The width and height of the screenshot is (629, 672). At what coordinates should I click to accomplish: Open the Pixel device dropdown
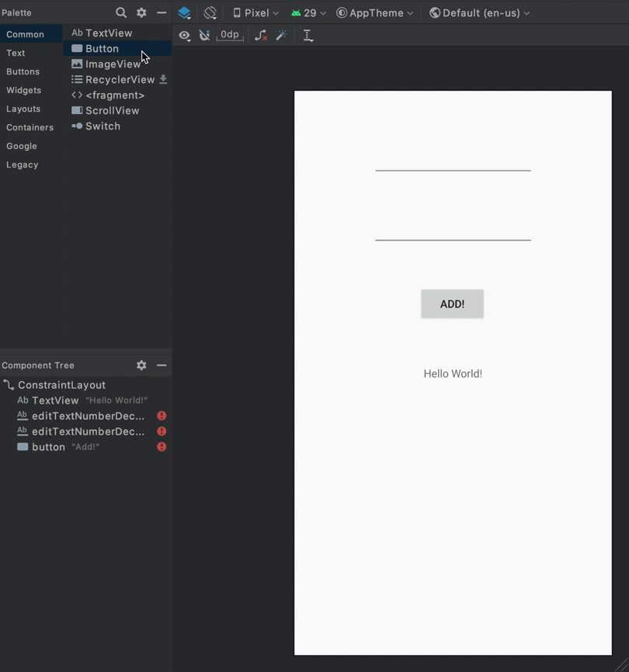[x=255, y=13]
